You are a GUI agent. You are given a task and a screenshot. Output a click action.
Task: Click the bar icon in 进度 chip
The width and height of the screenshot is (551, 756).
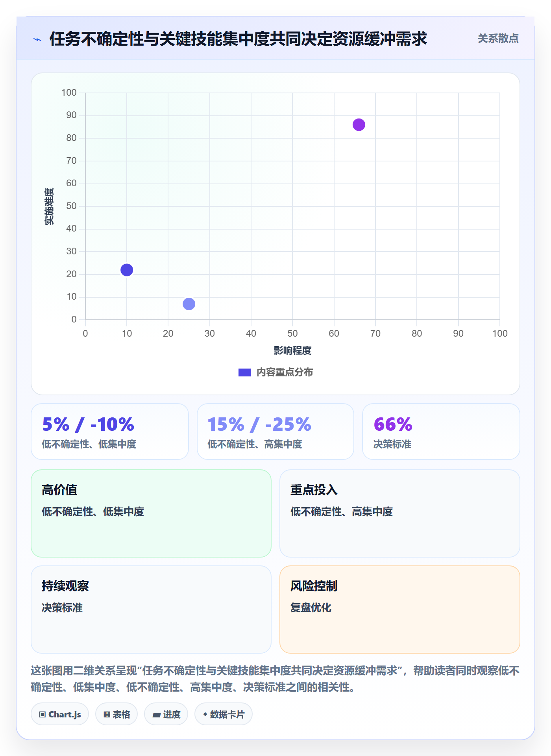point(156,715)
